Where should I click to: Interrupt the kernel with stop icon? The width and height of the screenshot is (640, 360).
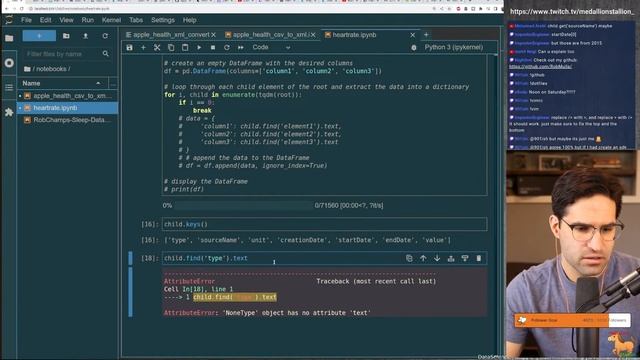coord(213,47)
